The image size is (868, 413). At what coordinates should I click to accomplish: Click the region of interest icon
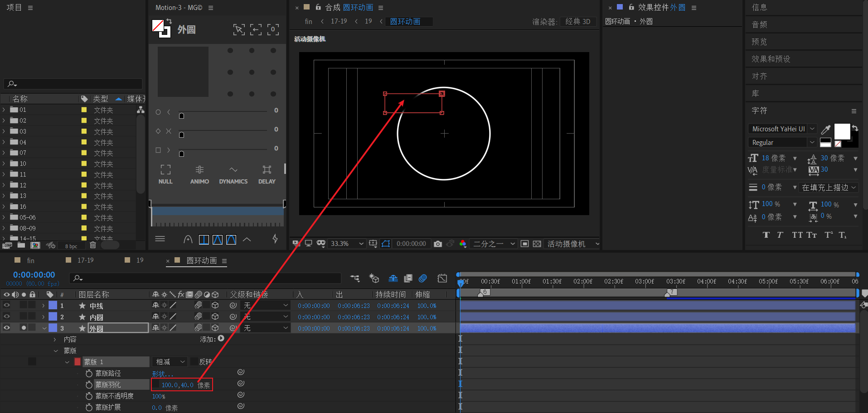coord(524,244)
